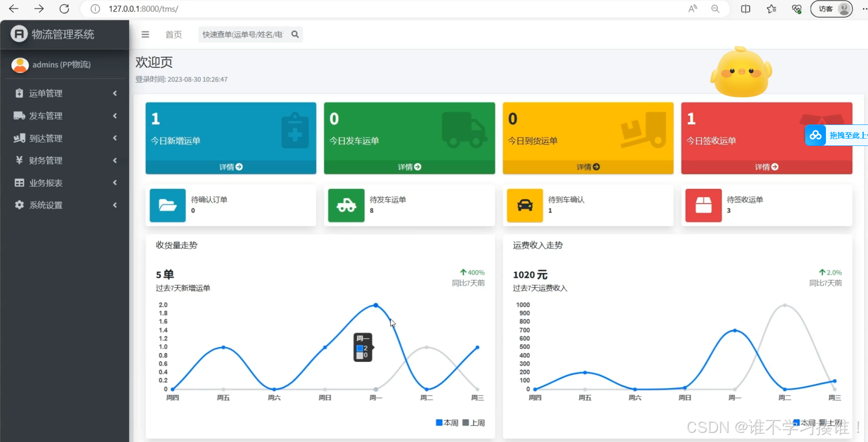Screen dimensions: 868x442
Task: Toggle 上周 legend in 收货量走势 chart
Action: [x=474, y=423]
